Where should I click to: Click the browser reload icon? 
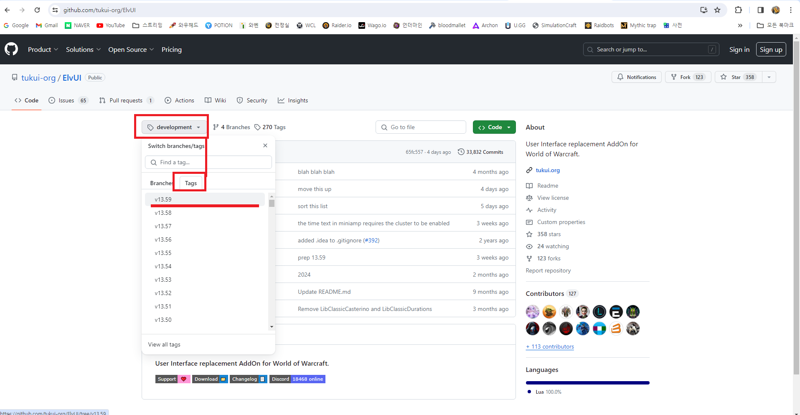(x=37, y=10)
